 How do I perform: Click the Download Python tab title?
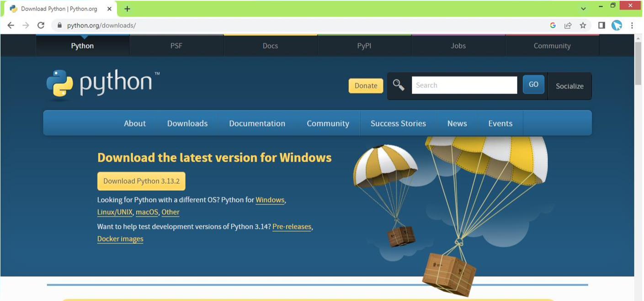click(x=59, y=9)
